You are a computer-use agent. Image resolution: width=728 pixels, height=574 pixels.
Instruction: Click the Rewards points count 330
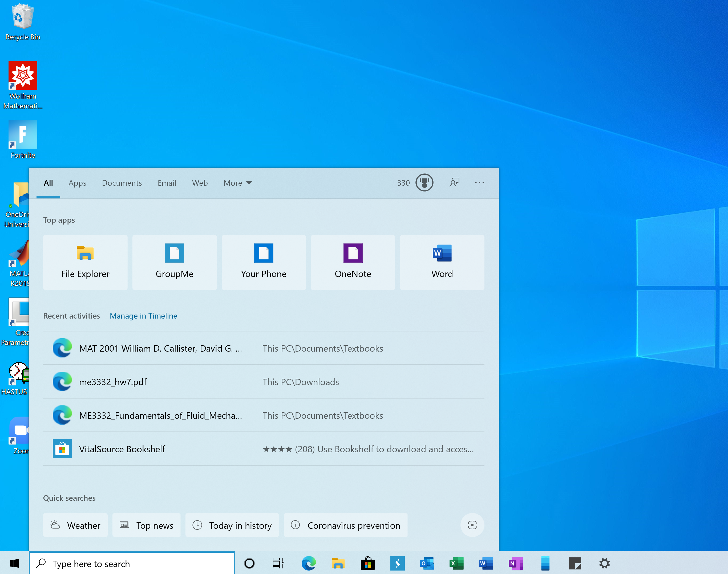click(403, 183)
